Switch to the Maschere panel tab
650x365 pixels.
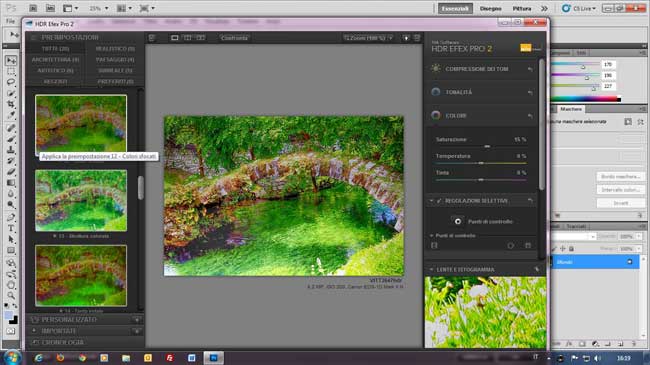point(571,109)
